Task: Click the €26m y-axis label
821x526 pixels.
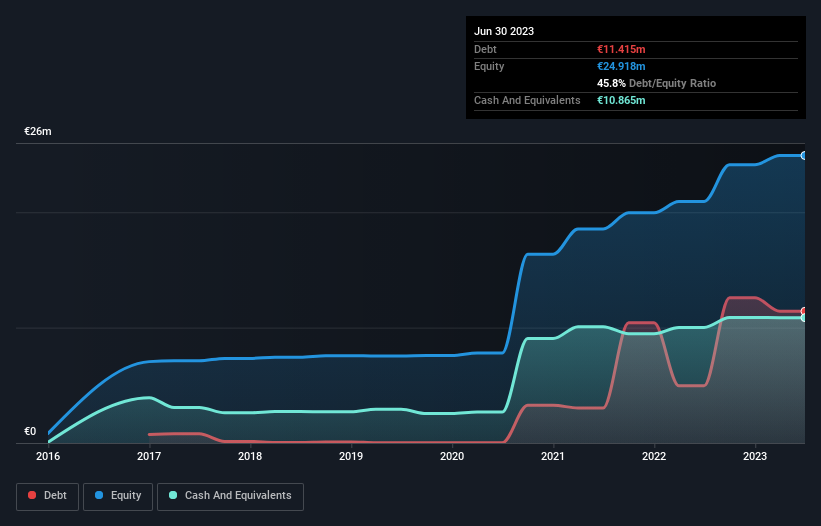Action: click(x=38, y=131)
